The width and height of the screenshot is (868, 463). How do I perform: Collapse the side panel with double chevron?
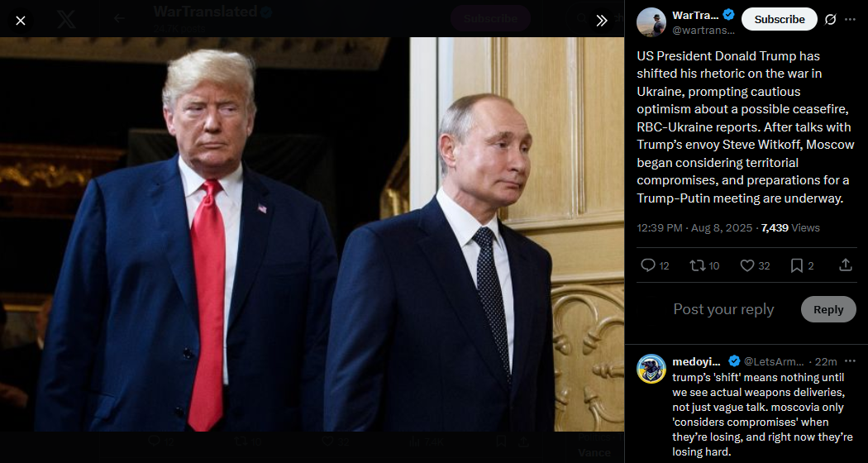(x=602, y=21)
